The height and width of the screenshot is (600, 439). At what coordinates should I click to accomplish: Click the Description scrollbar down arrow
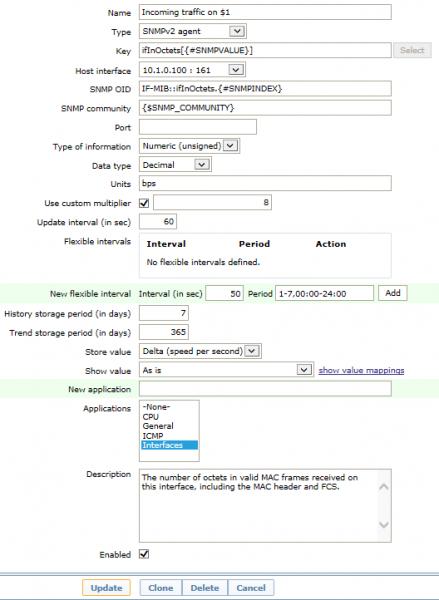[x=384, y=525]
